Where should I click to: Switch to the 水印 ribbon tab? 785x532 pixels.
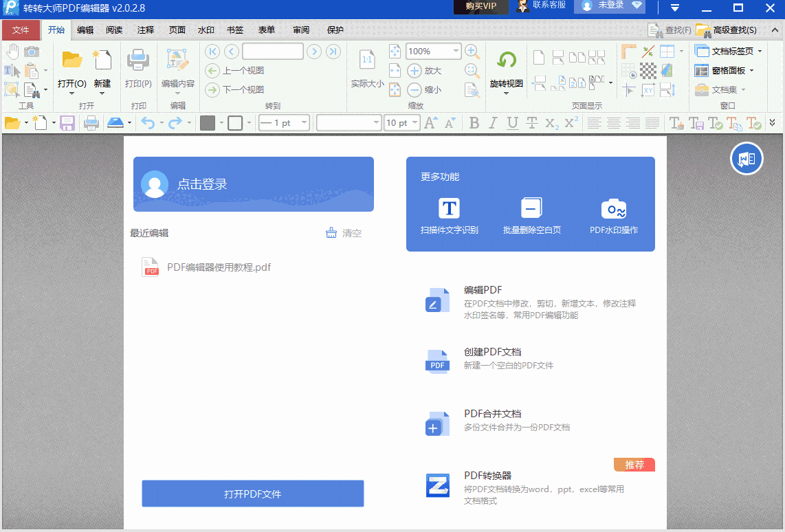[206, 30]
